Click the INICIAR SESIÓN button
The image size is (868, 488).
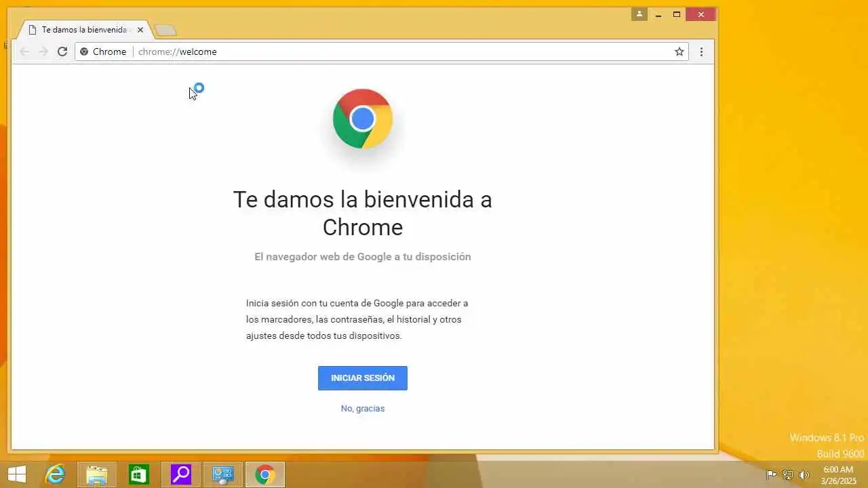(x=363, y=378)
